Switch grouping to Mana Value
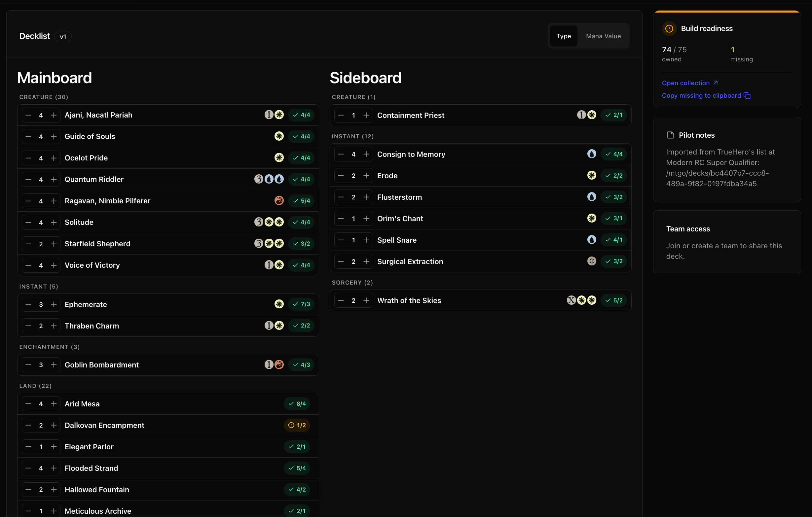 [x=603, y=36]
